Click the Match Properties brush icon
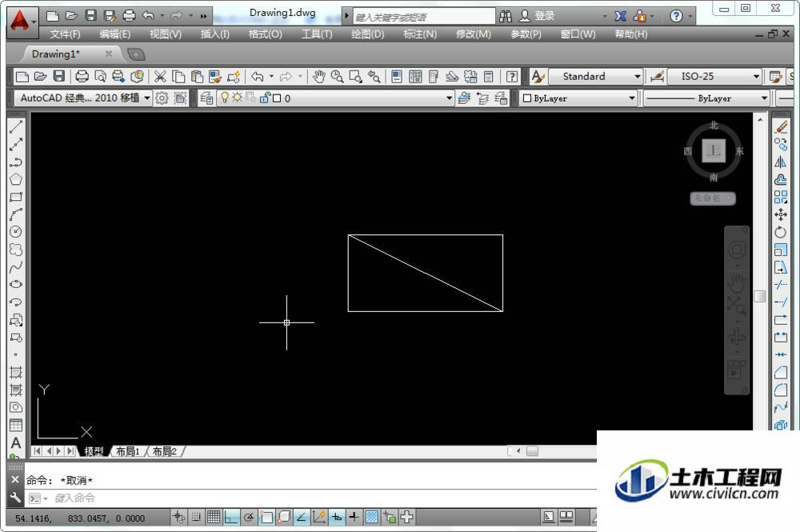Viewport: 800px width, 532px height. [x=215, y=77]
